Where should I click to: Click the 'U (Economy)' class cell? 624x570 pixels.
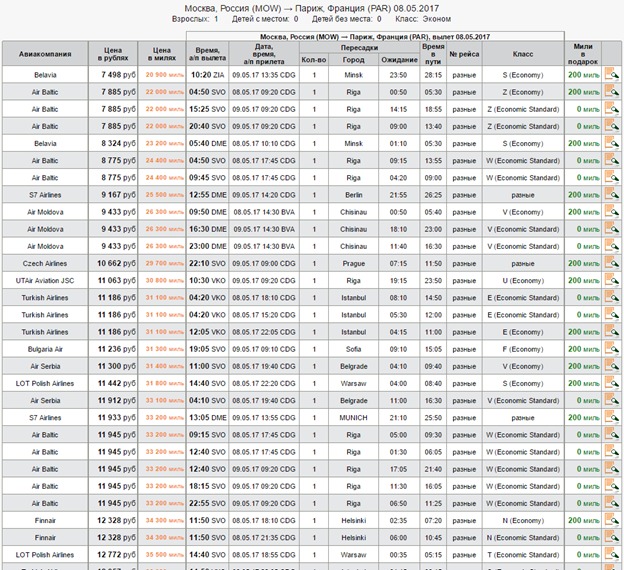(x=523, y=280)
